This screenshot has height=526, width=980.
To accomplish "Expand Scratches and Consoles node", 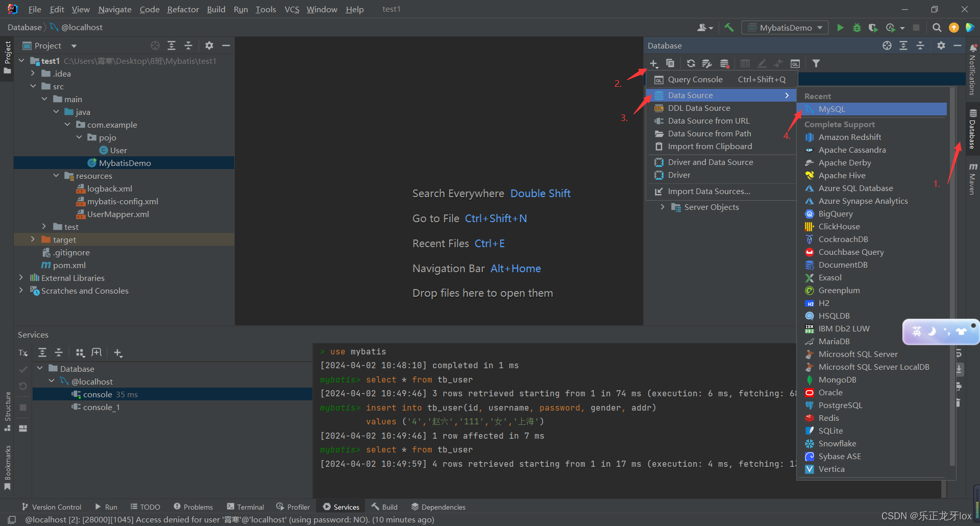I will tap(21, 291).
